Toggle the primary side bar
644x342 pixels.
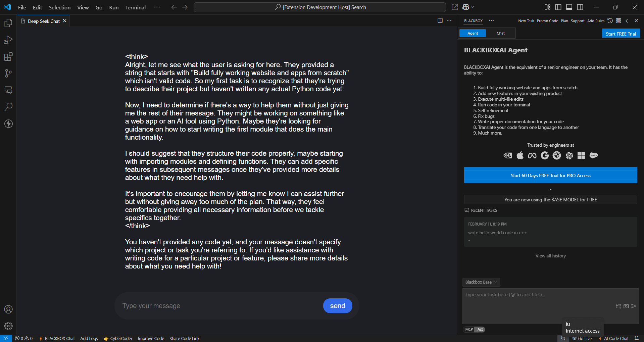(558, 7)
